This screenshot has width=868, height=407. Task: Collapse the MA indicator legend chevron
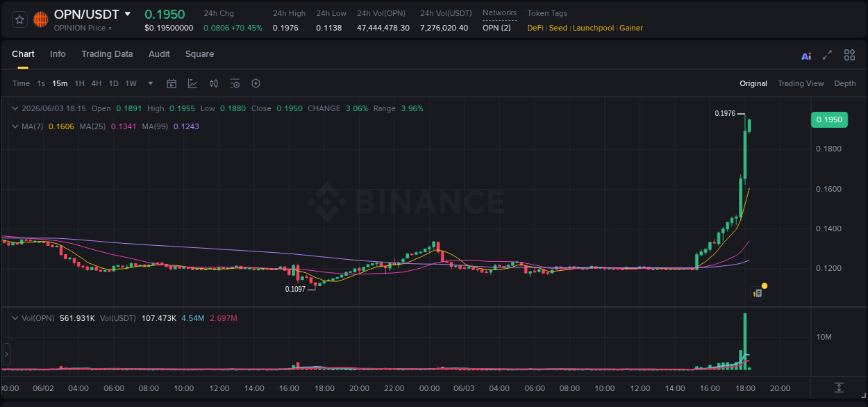[15, 126]
